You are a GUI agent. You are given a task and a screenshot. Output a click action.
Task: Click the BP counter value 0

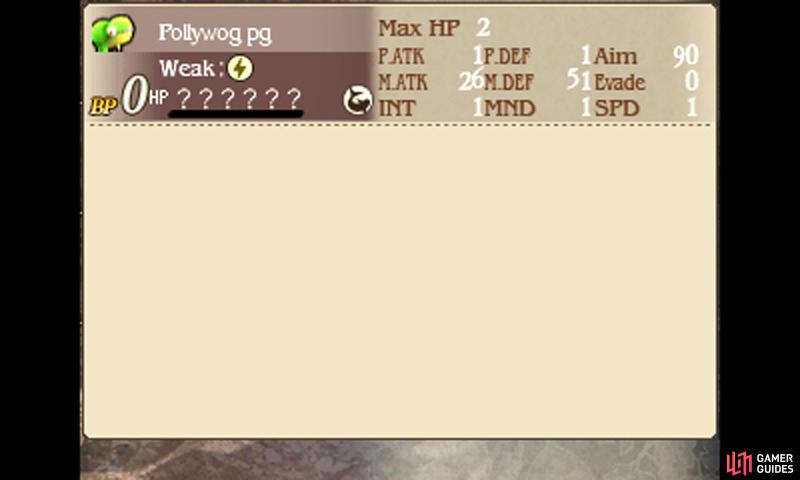click(x=135, y=96)
